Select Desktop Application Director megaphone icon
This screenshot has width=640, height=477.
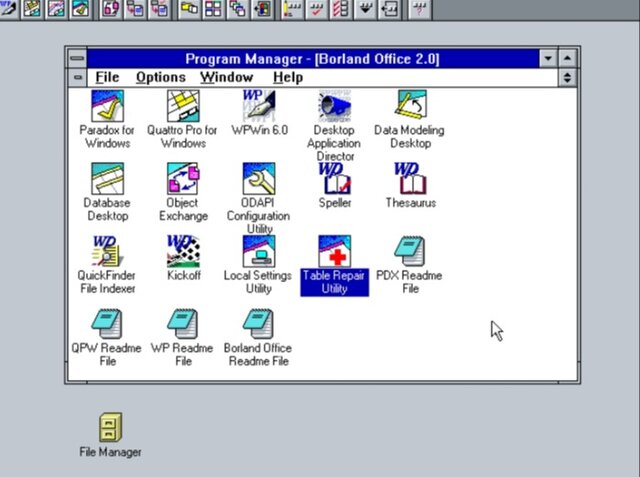click(x=335, y=106)
